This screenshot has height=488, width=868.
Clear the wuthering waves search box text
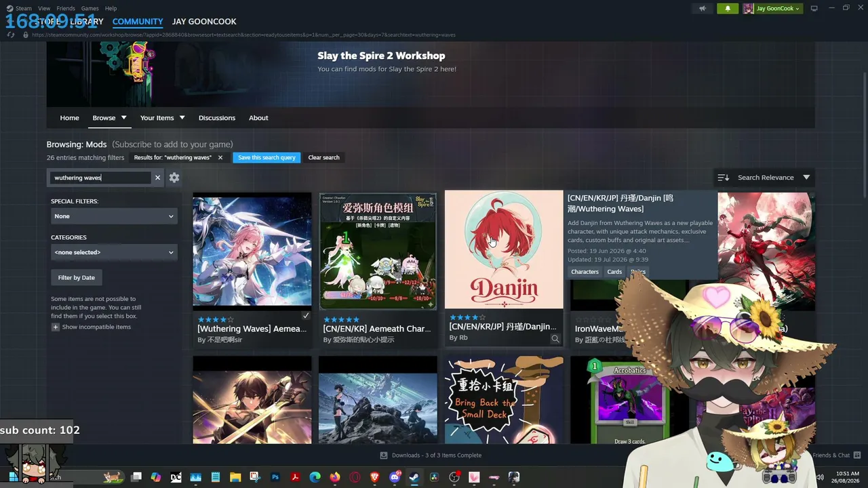point(157,178)
